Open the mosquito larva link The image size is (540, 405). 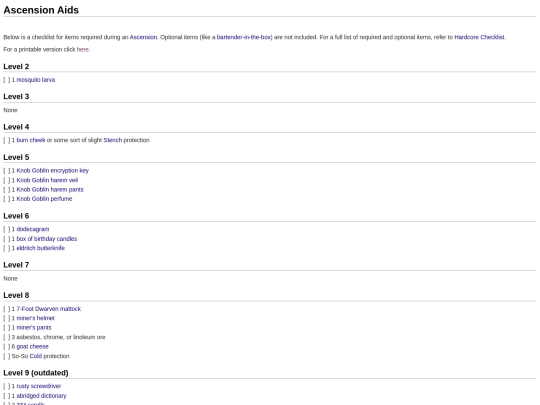36,80
